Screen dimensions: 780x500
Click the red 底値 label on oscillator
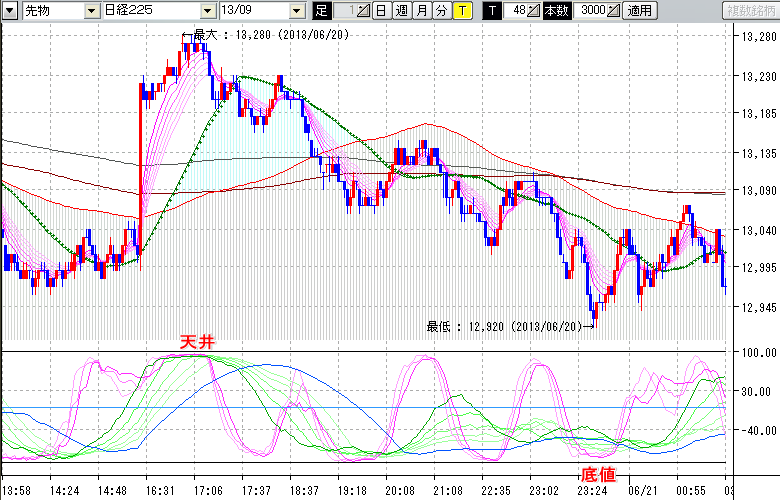tap(598, 470)
